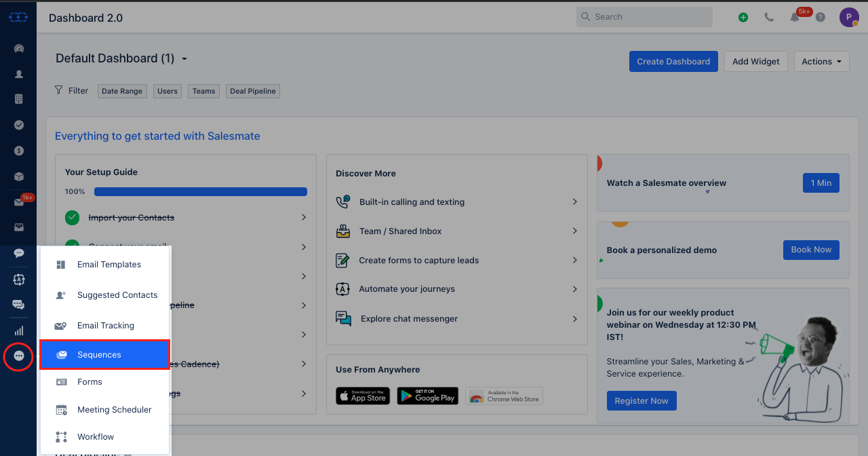Open the Date Range filter
Image resolution: width=868 pixels, height=456 pixels.
pyautogui.click(x=122, y=91)
